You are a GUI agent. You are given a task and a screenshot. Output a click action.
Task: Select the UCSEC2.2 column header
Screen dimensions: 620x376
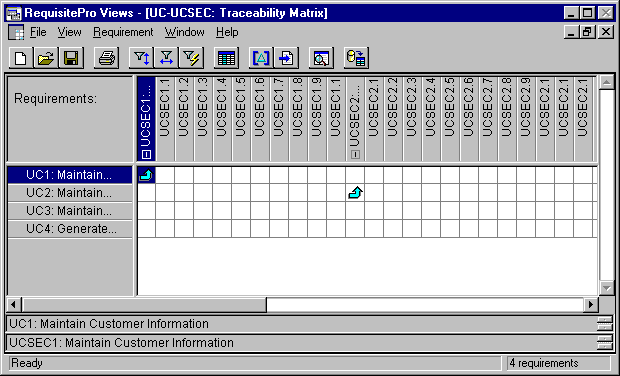pos(393,119)
